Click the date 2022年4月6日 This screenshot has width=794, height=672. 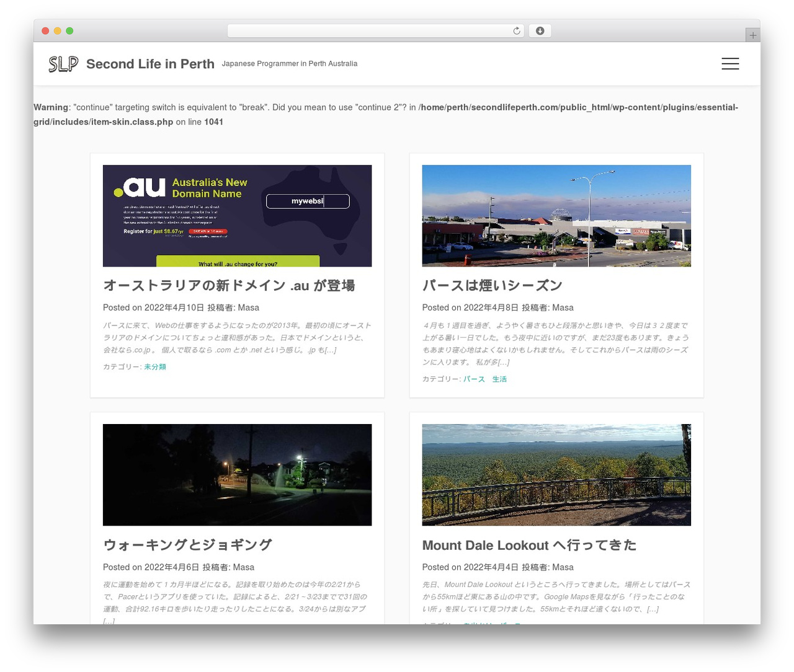[x=172, y=567]
